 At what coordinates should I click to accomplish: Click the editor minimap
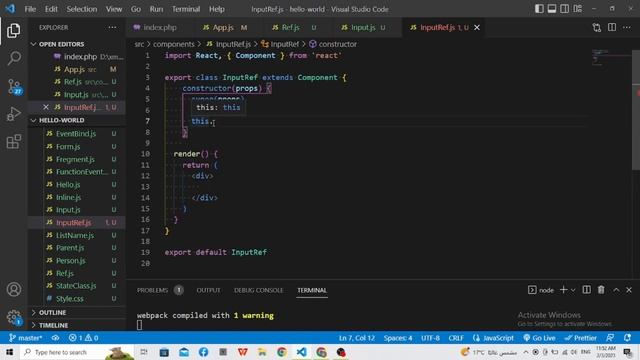[610, 57]
